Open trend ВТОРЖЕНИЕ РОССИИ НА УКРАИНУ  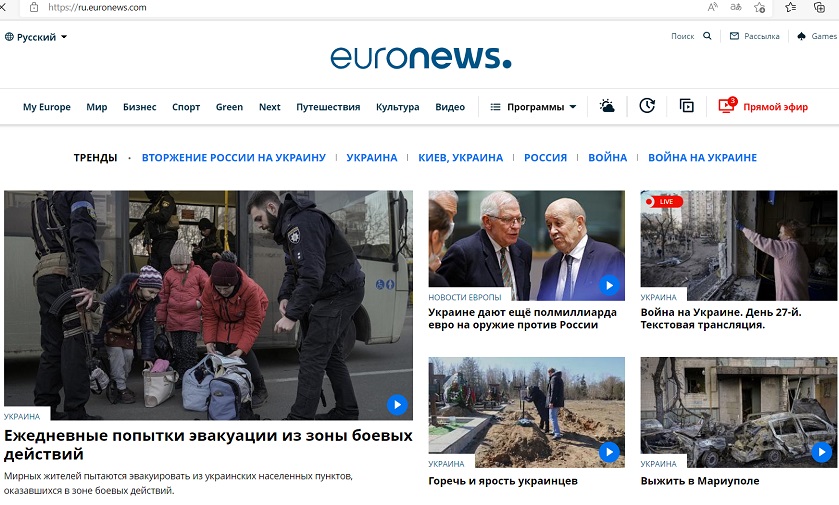click(x=234, y=158)
